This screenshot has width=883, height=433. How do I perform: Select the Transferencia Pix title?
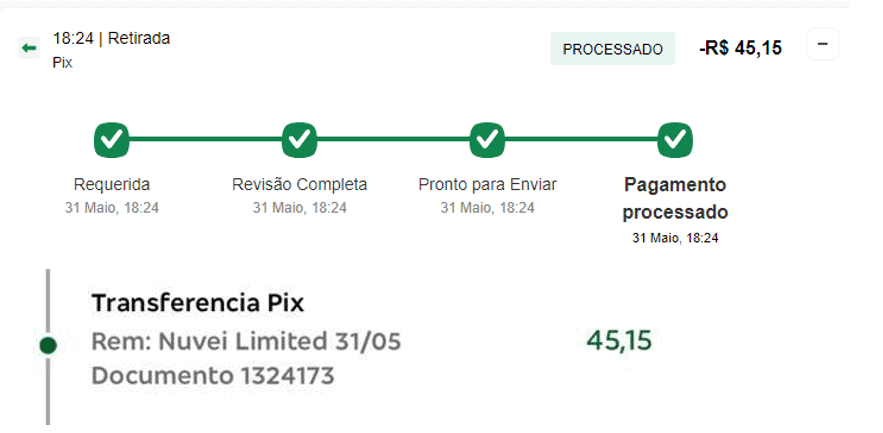[x=198, y=303]
